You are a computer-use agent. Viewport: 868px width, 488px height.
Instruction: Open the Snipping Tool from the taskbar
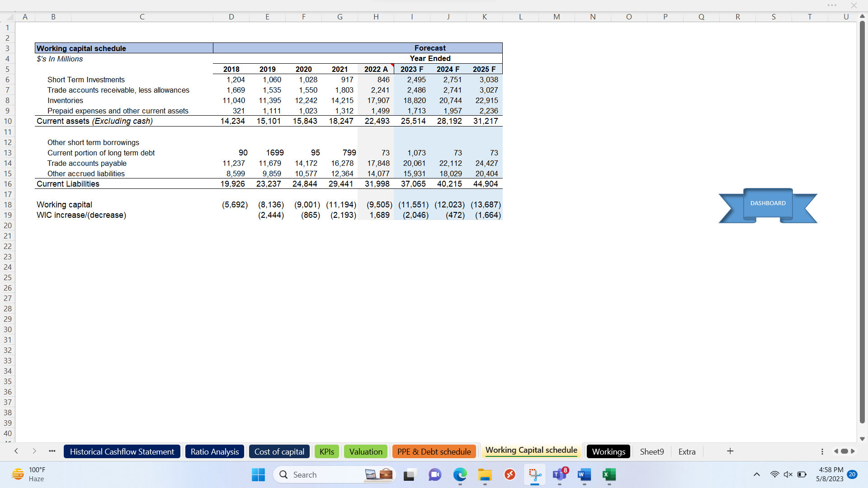pyautogui.click(x=535, y=475)
